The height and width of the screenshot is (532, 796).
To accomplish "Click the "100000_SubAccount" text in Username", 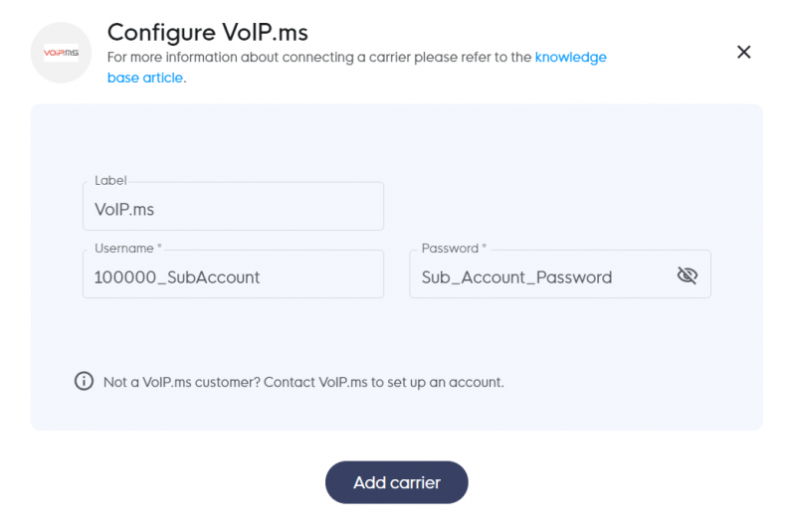I will click(x=177, y=277).
